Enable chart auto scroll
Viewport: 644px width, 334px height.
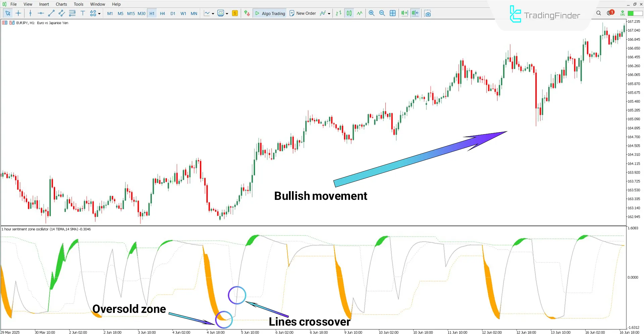pos(404,13)
